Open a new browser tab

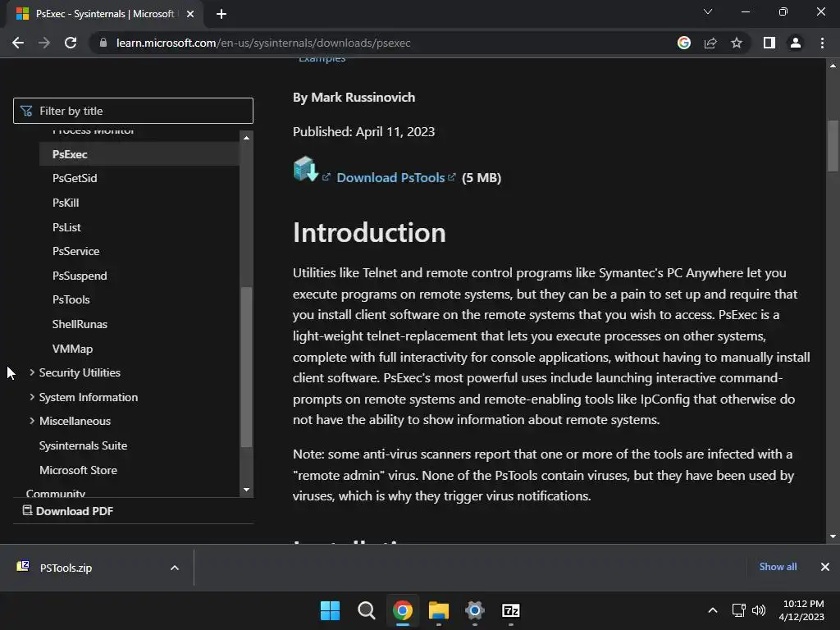point(221,14)
